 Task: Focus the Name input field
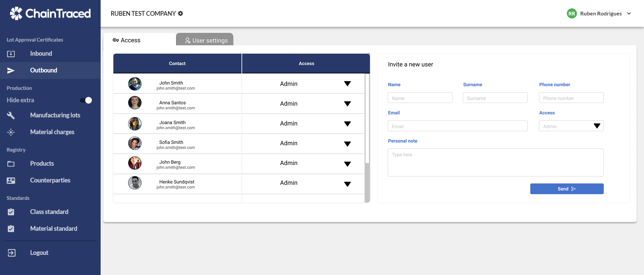click(420, 98)
